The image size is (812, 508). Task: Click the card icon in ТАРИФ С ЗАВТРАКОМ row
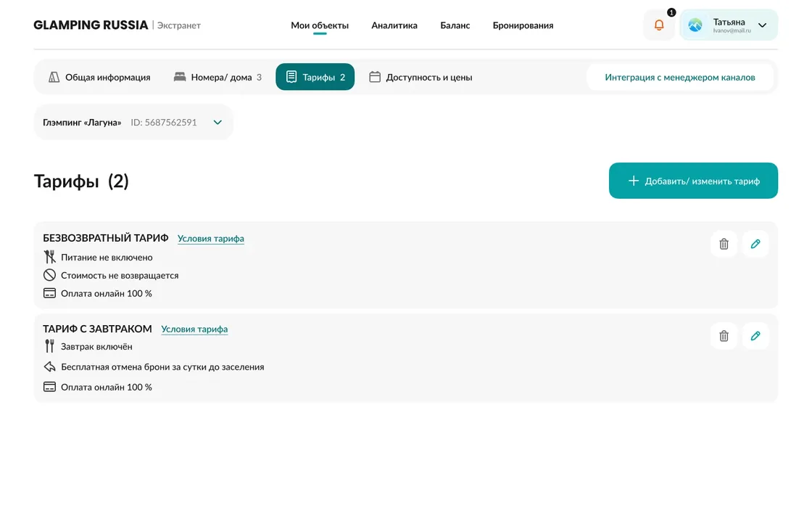(x=50, y=387)
